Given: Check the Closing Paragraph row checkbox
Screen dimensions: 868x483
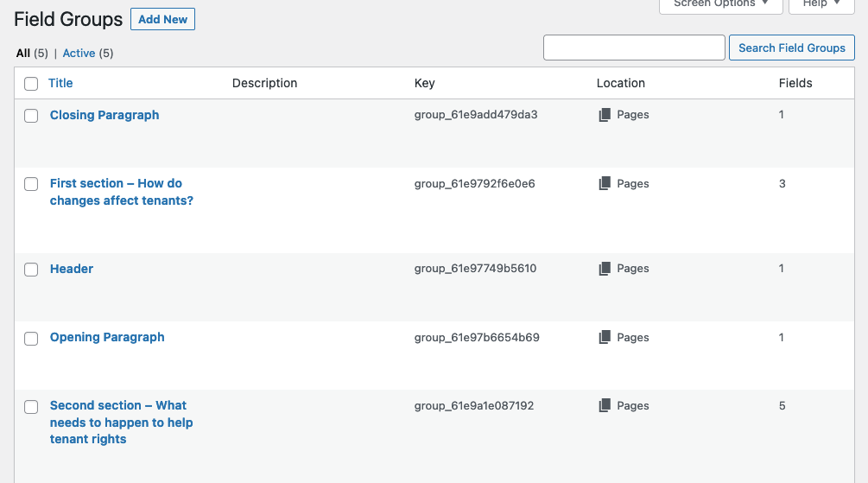Looking at the screenshot, I should (x=31, y=116).
